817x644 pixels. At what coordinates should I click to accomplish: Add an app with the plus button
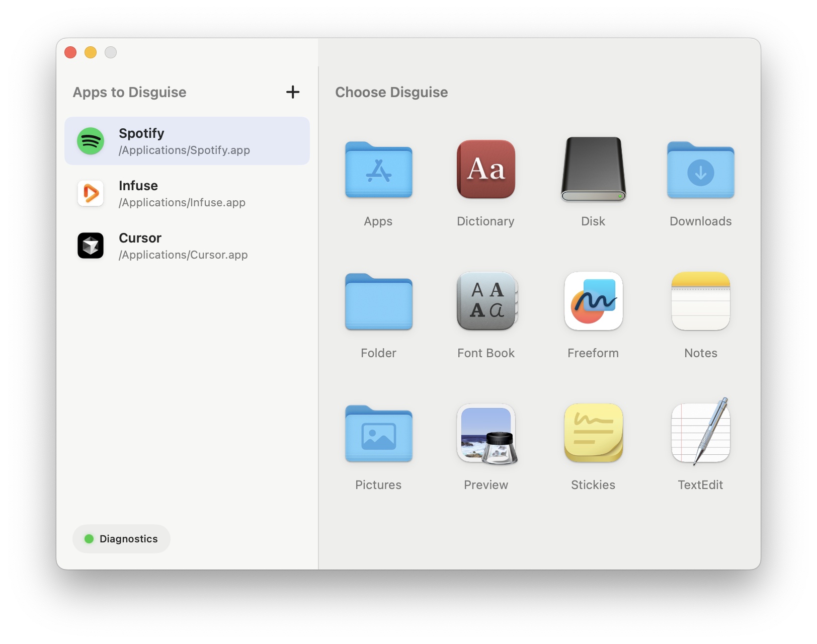pyautogui.click(x=293, y=92)
